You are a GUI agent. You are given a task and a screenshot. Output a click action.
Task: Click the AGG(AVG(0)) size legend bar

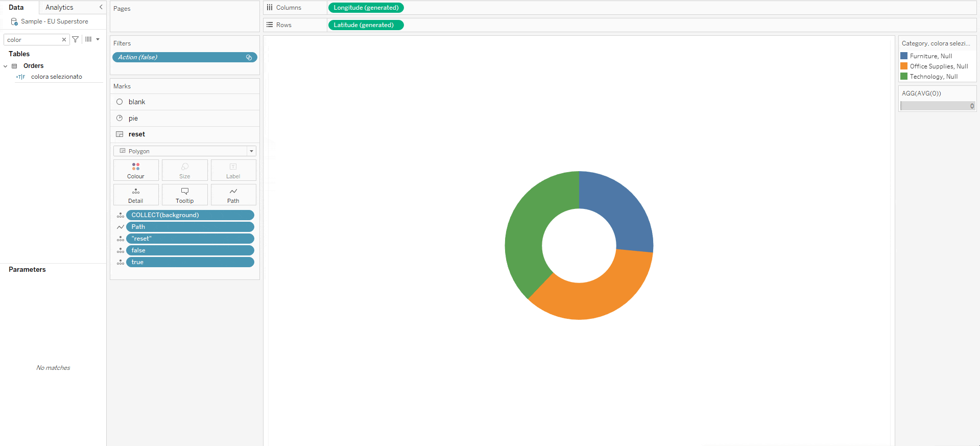coord(938,106)
